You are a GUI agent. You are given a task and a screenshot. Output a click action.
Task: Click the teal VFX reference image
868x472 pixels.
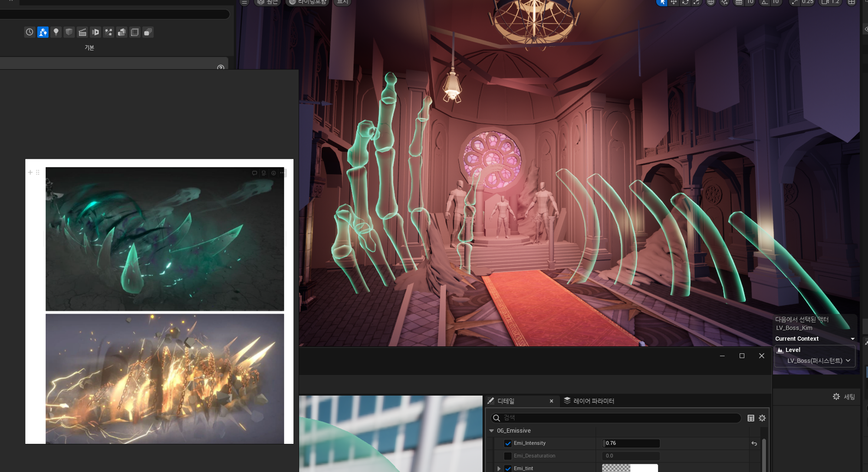pos(165,239)
